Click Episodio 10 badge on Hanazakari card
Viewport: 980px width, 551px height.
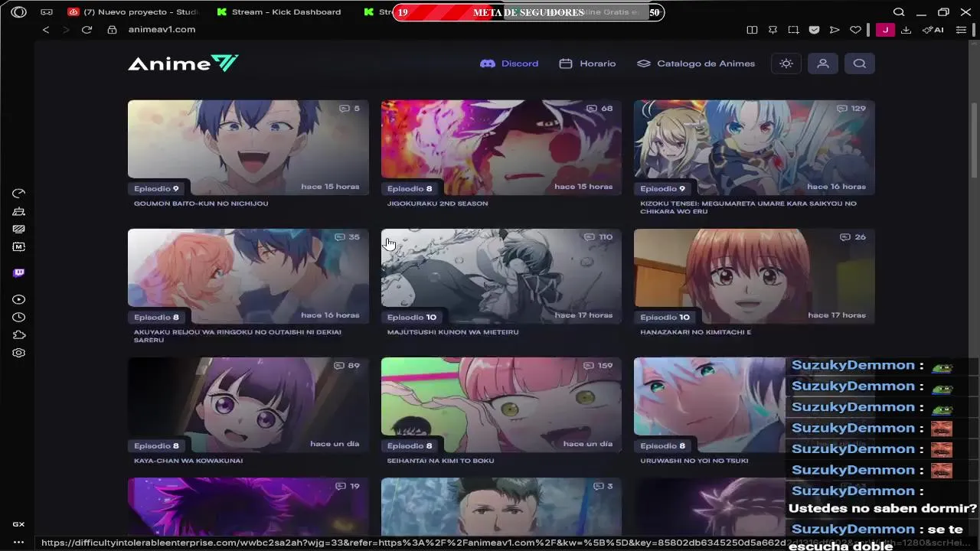pos(665,317)
